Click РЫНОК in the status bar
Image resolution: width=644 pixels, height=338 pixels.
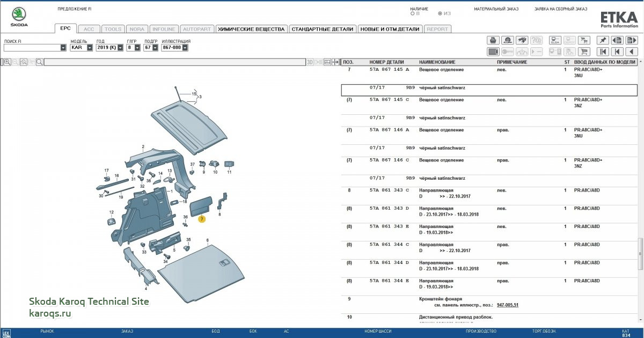click(47, 331)
